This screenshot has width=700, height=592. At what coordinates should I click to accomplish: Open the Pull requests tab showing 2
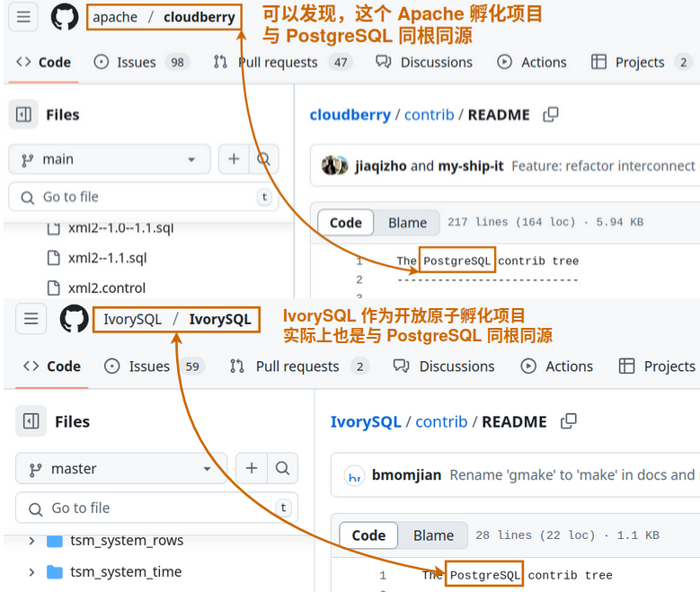(x=298, y=367)
